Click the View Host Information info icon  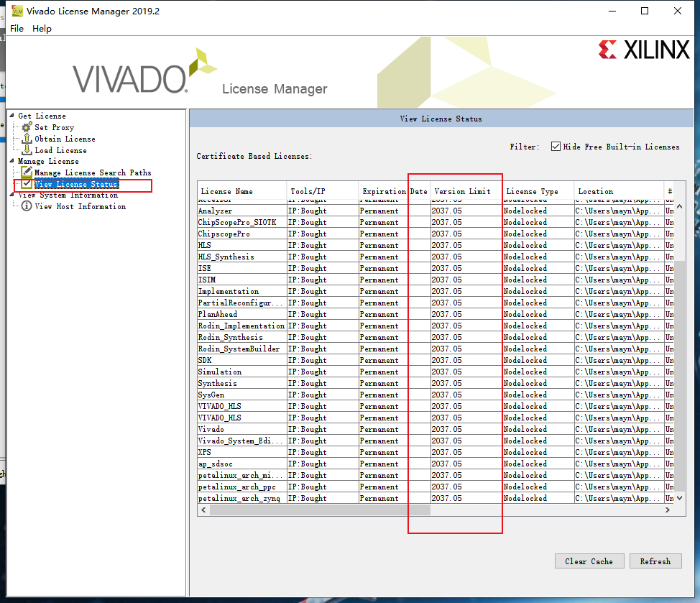pos(27,206)
